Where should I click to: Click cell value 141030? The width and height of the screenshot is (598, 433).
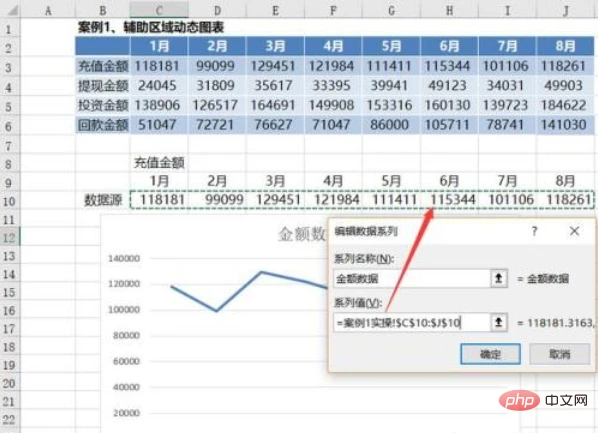pyautogui.click(x=564, y=125)
